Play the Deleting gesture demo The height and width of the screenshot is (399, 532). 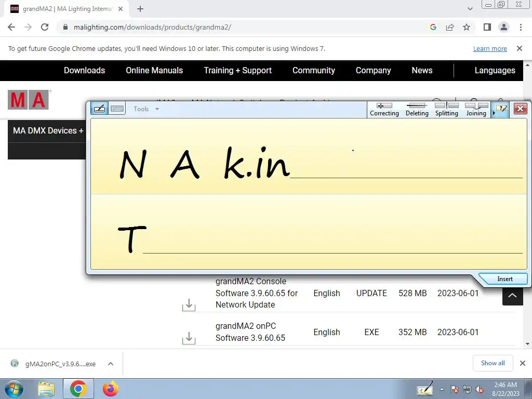417,110
